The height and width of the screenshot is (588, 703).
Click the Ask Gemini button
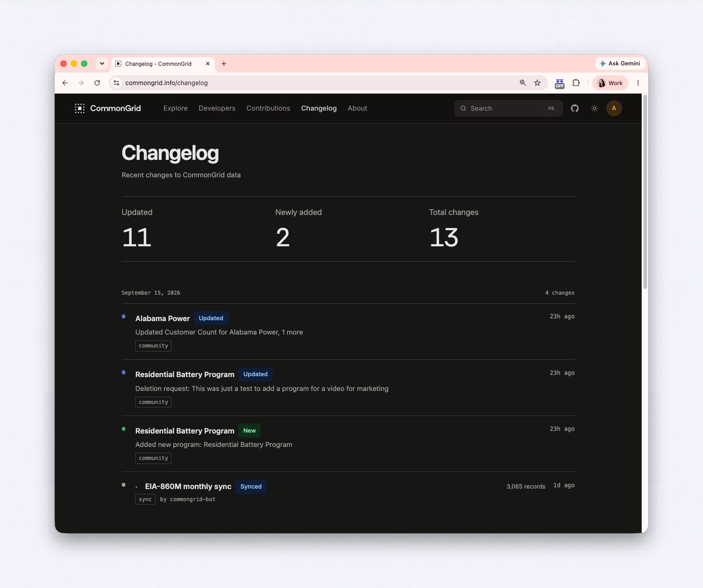[620, 64]
